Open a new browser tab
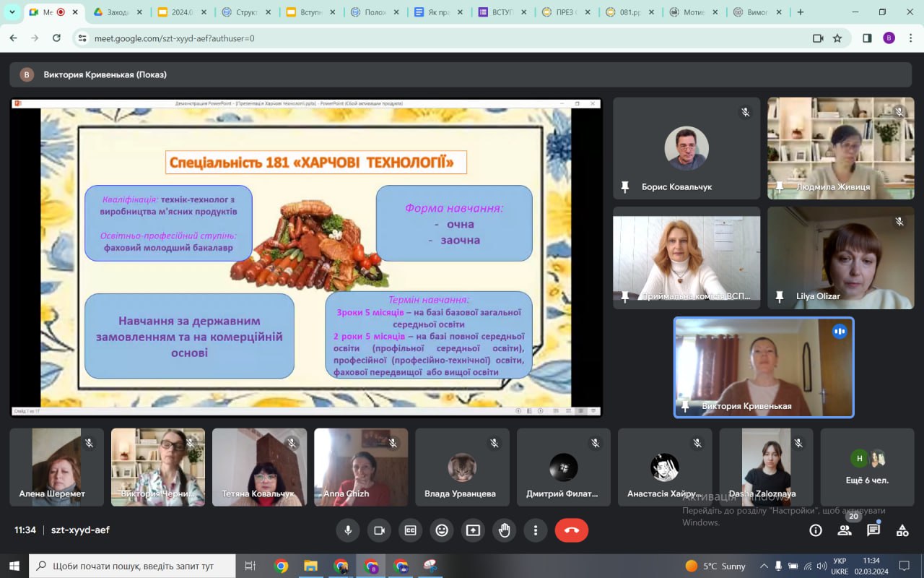This screenshot has width=924, height=578. pos(800,12)
